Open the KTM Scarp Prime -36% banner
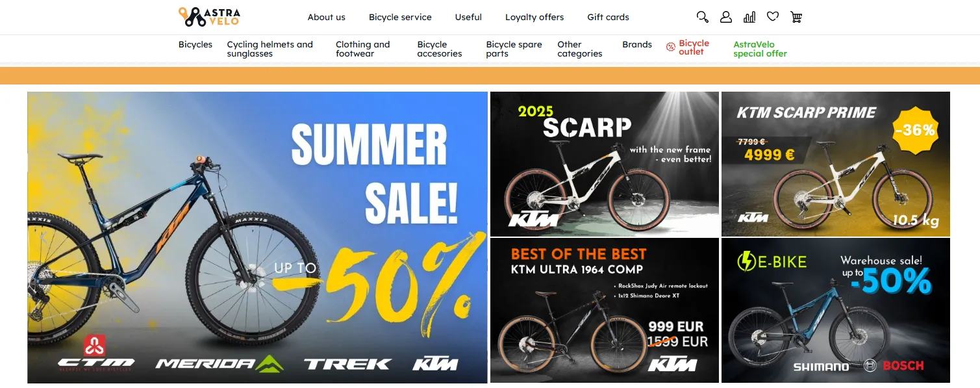Image resolution: width=980 pixels, height=388 pixels. click(836, 164)
